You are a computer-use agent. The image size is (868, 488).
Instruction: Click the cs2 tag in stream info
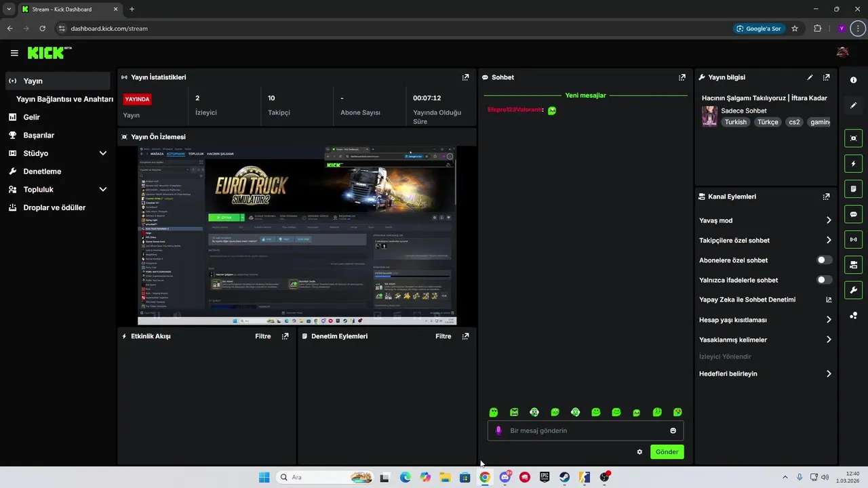click(794, 122)
